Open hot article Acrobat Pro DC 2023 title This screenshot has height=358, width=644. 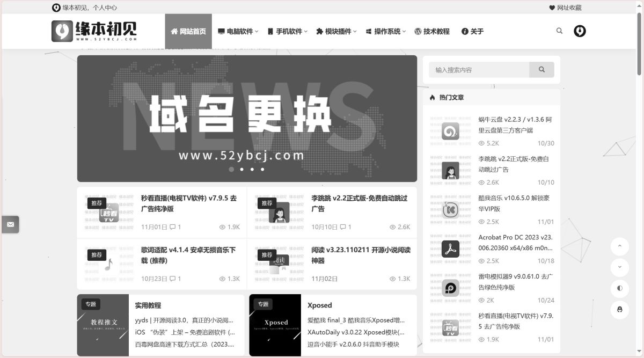click(x=516, y=243)
